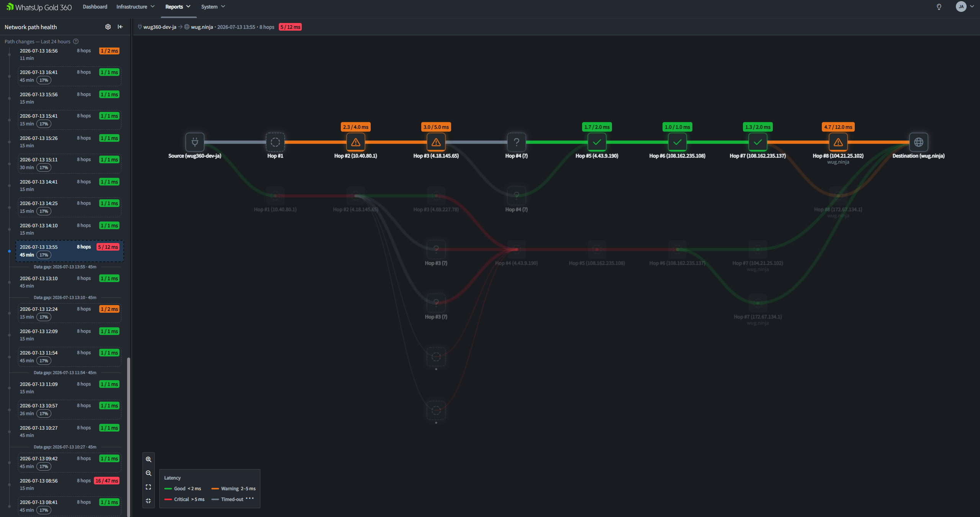
Task: Select the Source wug360-dev-ja plug node
Action: [195, 142]
